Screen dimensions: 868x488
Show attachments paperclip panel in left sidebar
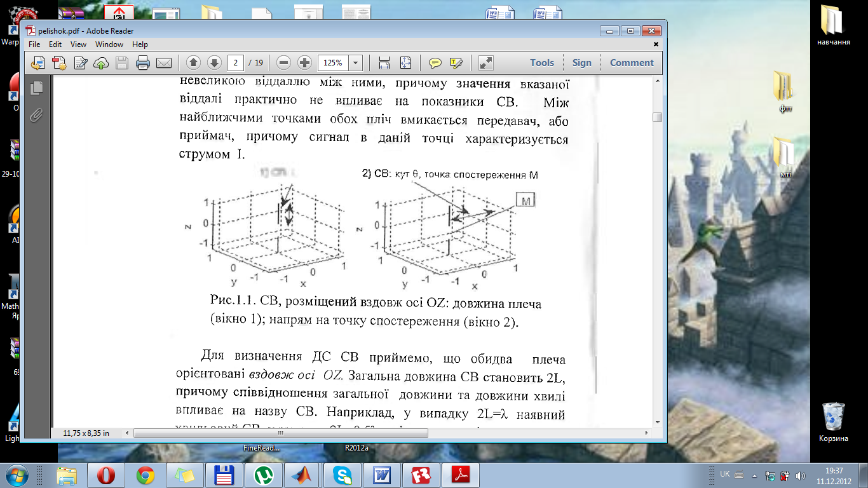click(36, 115)
